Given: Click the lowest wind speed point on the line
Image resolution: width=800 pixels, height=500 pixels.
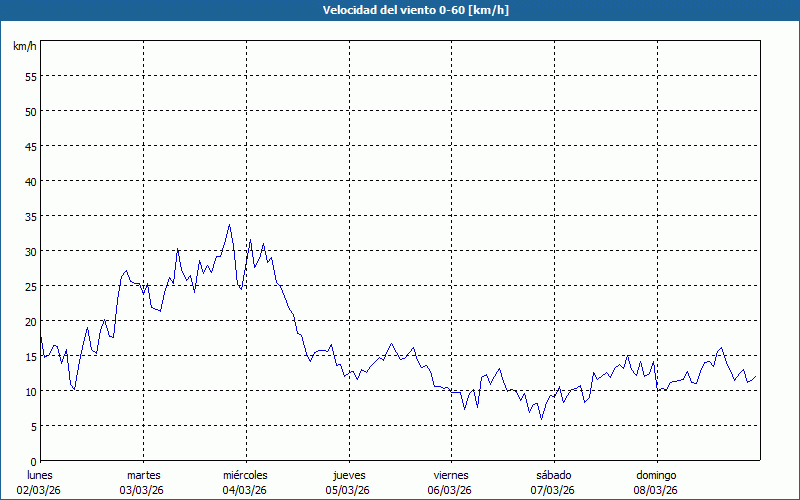Looking at the screenshot, I should tap(541, 418).
